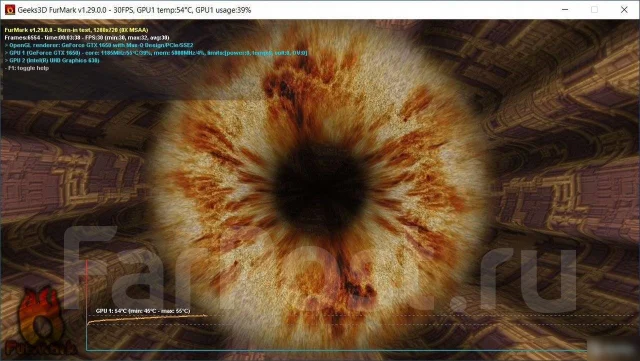Close the FurMark window
This screenshot has width=640, height=361.
624,10
